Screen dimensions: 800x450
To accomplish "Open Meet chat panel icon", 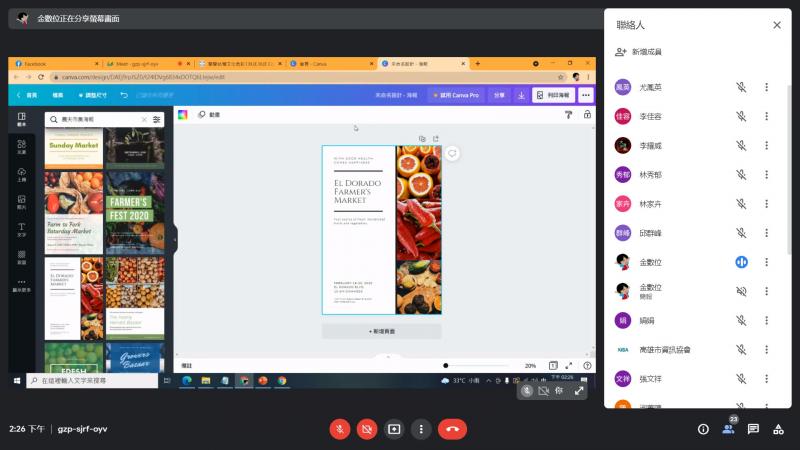I will pyautogui.click(x=753, y=429).
